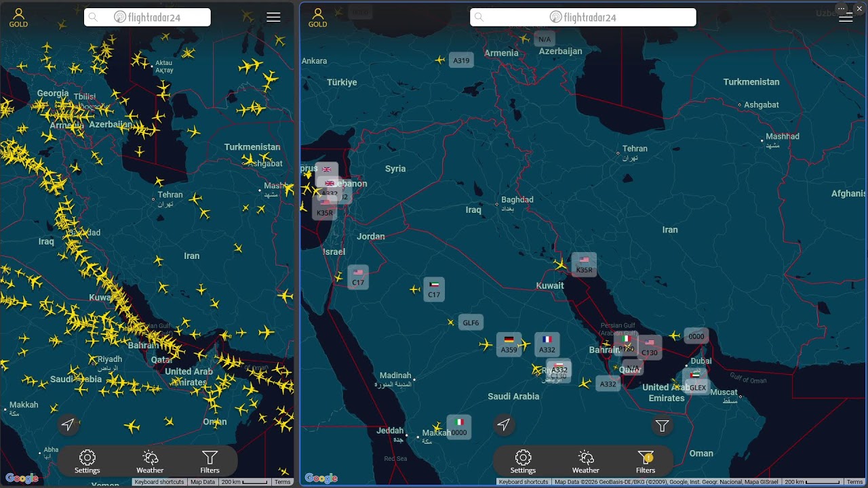Open Weather in right window
The image size is (868, 488).
tap(586, 462)
